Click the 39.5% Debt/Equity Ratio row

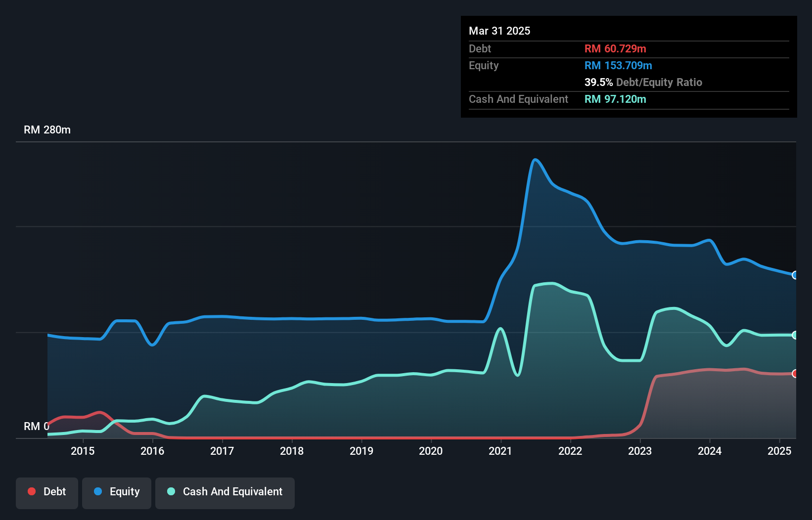pyautogui.click(x=643, y=83)
